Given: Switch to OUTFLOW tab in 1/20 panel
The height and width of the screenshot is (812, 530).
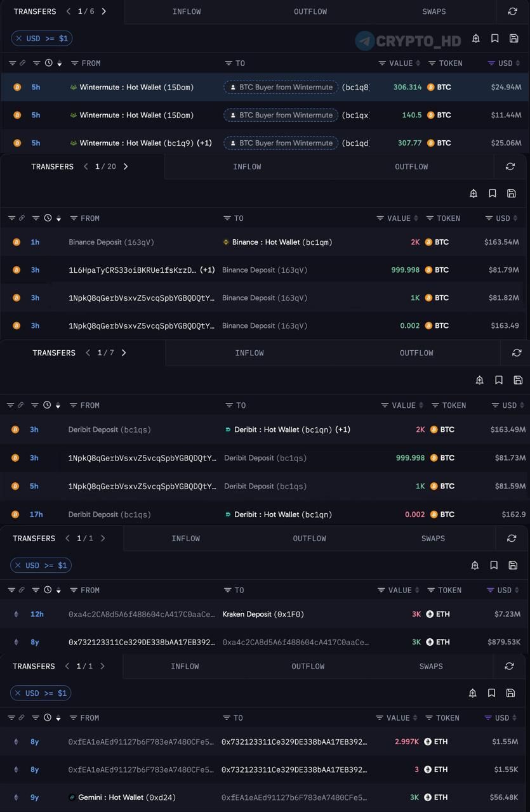Looking at the screenshot, I should [411, 166].
